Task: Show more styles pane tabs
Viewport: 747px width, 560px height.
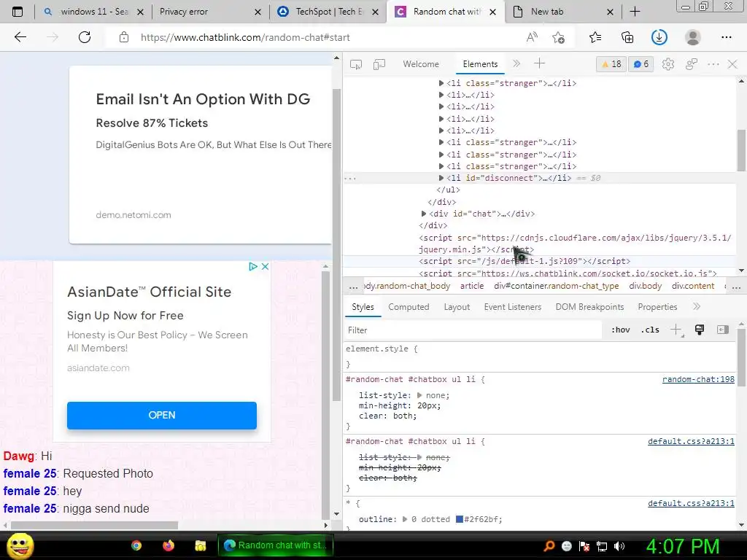Action: (x=697, y=307)
